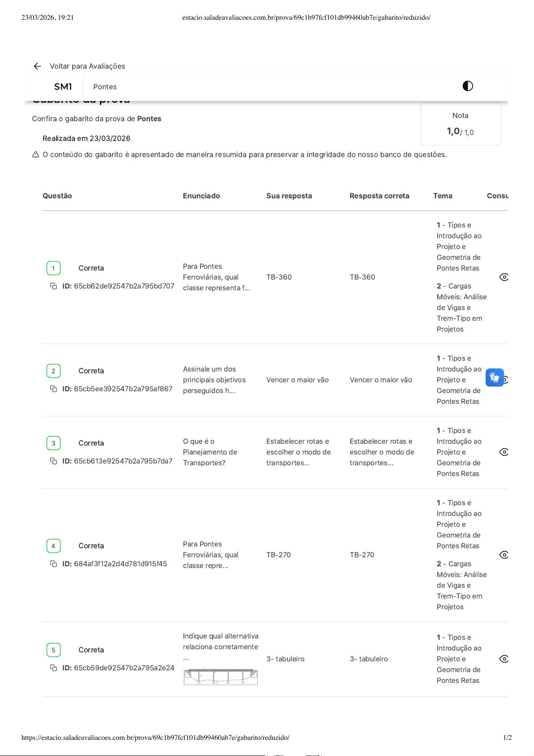
Task: Open the bridge diagram thumbnail in question 5
Action: tap(221, 677)
